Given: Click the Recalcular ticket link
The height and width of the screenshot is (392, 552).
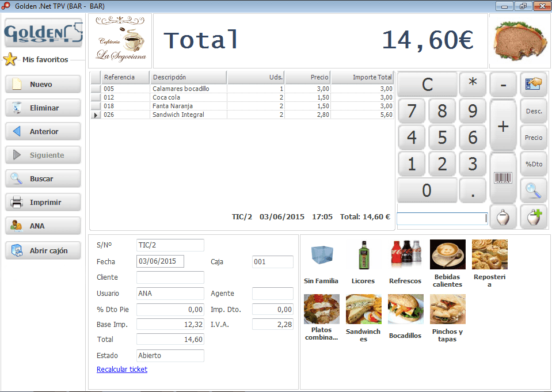Looking at the screenshot, I should [x=122, y=370].
